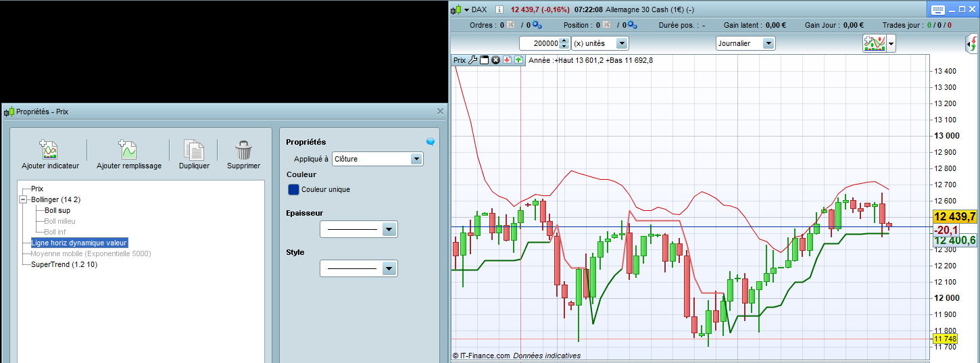Screen dimensions: 980x363
Task: Click the 11 748 yellow axis label
Action: 945,339
